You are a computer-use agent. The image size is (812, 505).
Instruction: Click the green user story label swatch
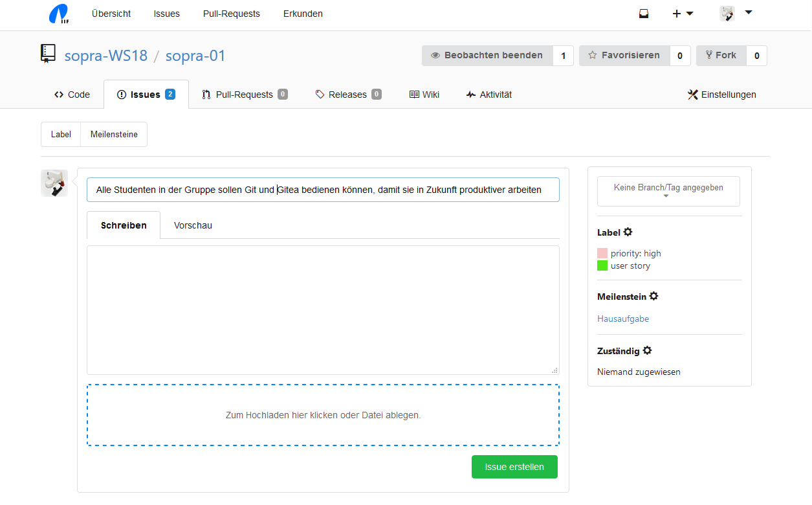602,265
